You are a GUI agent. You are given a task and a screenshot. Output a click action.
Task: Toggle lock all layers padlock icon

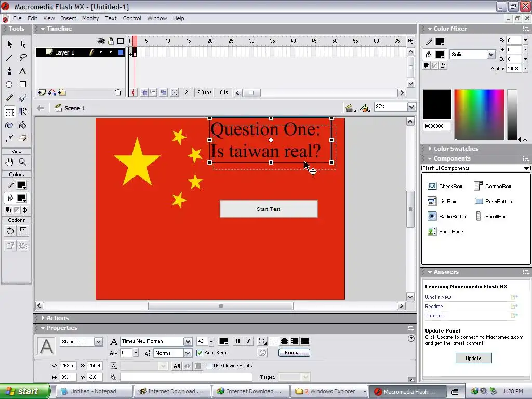(x=111, y=41)
